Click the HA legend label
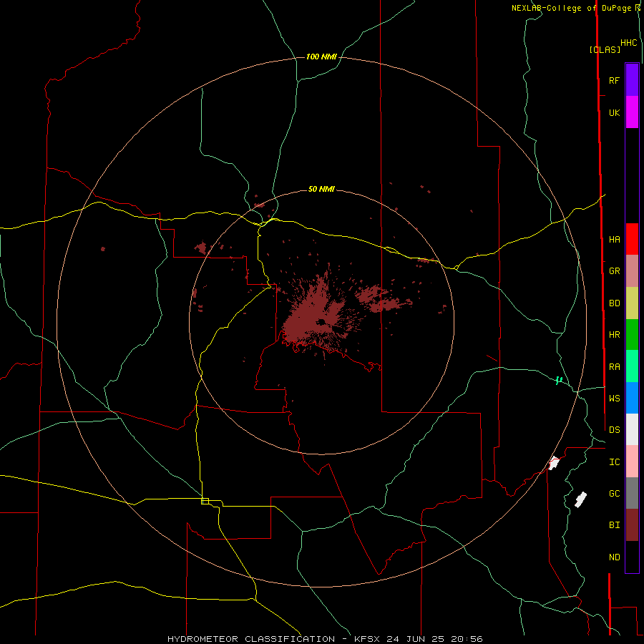The image size is (644, 644). coord(614,240)
